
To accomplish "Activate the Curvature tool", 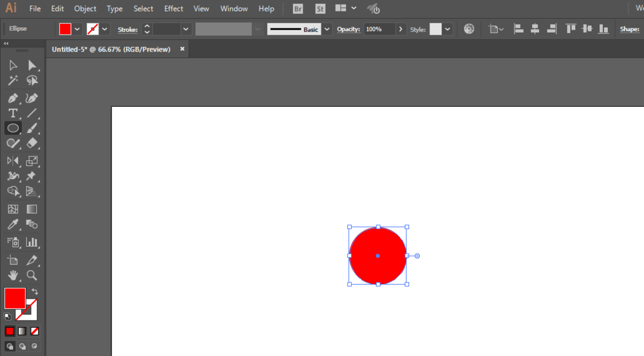I will tap(32, 98).
